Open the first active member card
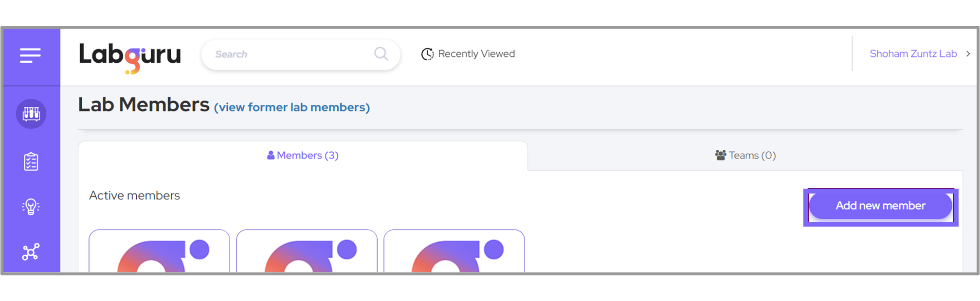The height and width of the screenshot is (301, 980). (x=159, y=251)
